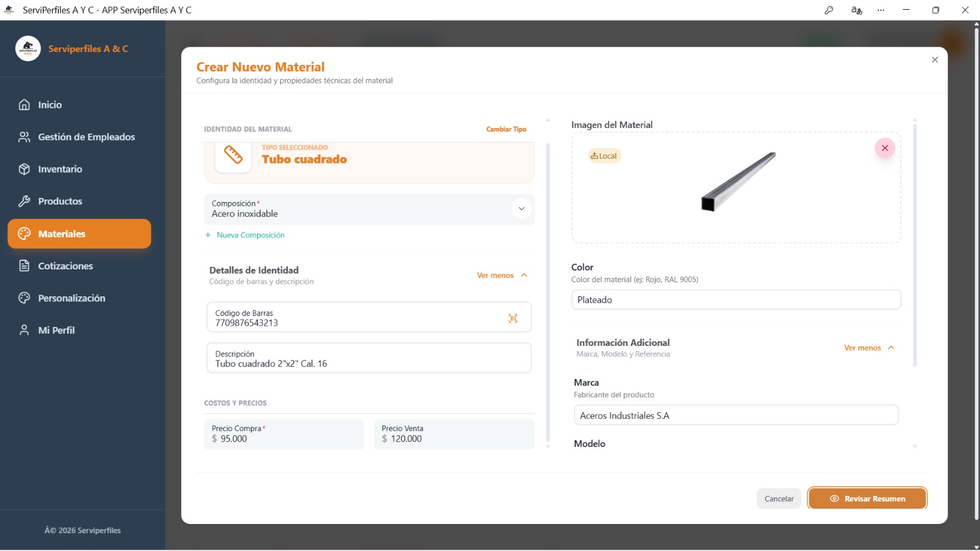Click the Local image source badge

(x=604, y=156)
